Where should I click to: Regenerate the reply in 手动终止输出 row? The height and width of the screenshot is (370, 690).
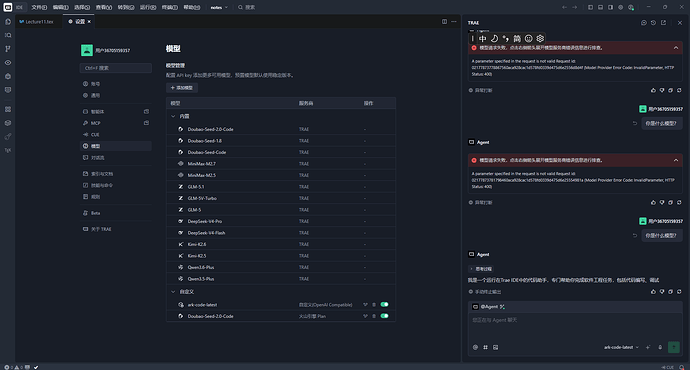point(679,292)
